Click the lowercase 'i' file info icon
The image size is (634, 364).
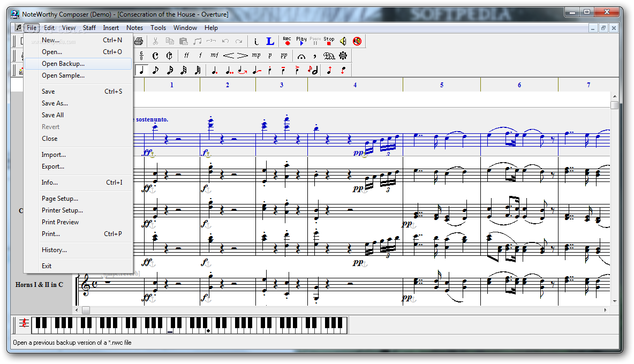256,41
